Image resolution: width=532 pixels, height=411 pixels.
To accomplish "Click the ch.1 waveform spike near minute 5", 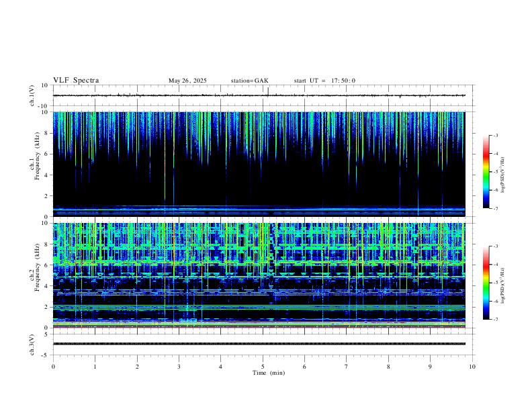I will pos(268,92).
